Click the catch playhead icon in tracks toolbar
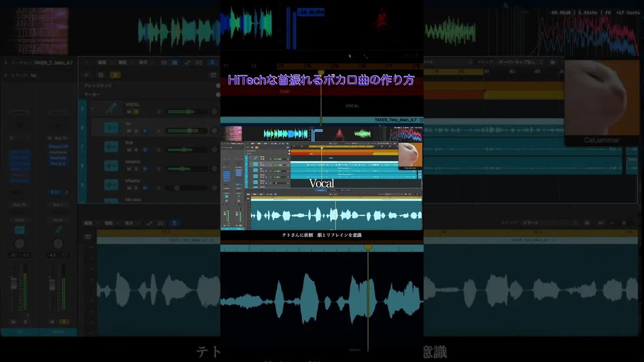Screen dimensions: 644x362 click(212, 63)
